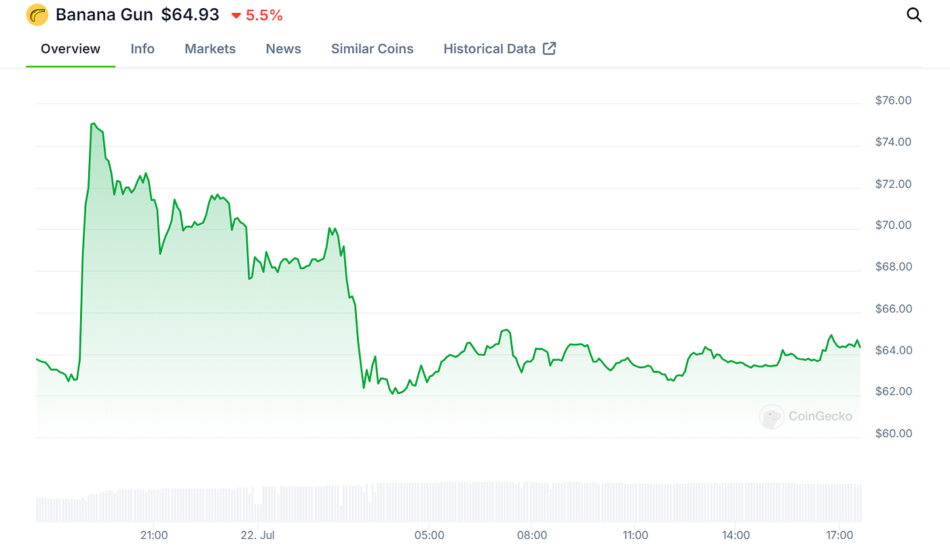Click the price peak near $75 on chart

coord(93,123)
